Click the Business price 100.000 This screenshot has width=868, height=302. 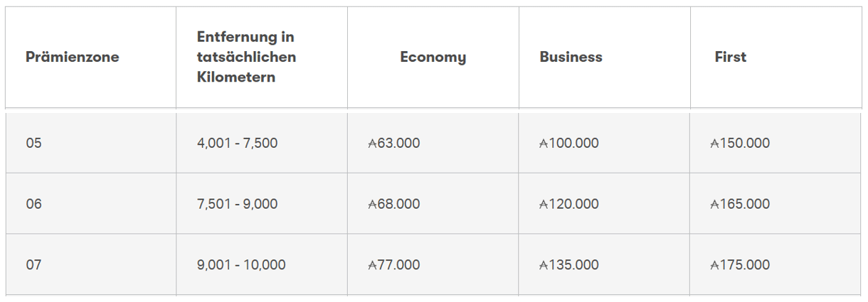tap(569, 143)
